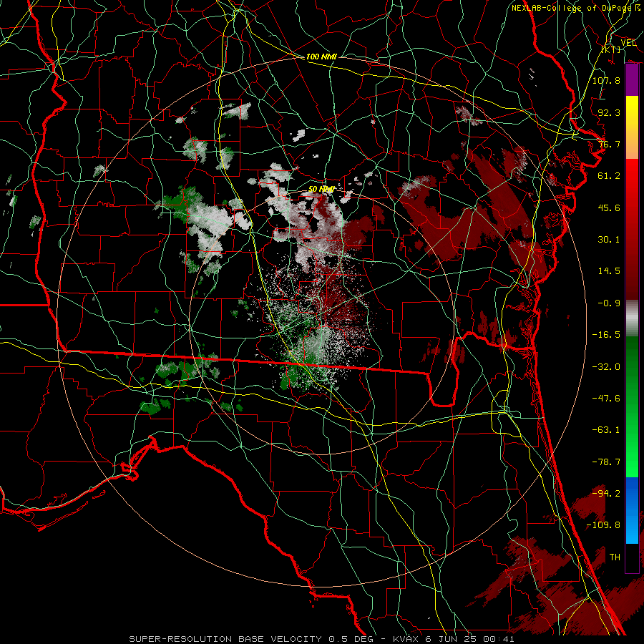This screenshot has width=644, height=644.
Task: Select the 61.2 legend value
Action: pyautogui.click(x=609, y=176)
